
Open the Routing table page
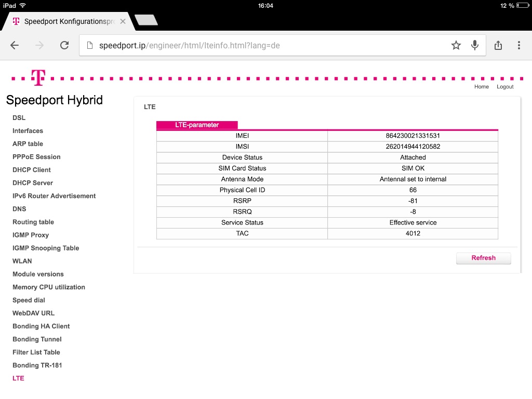[33, 222]
